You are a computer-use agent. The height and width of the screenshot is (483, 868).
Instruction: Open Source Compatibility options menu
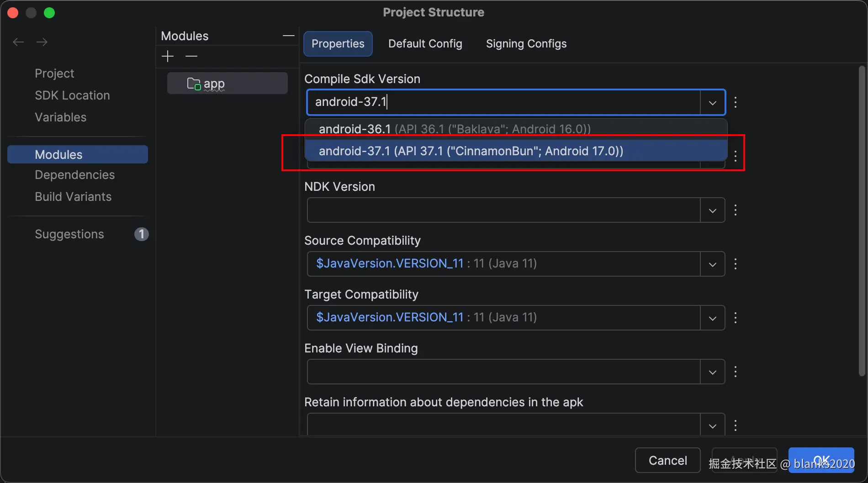tap(736, 264)
